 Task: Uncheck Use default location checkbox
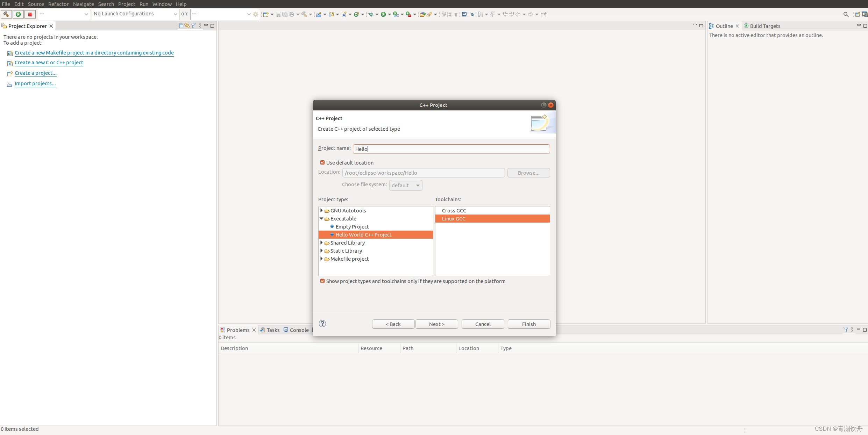coord(322,162)
